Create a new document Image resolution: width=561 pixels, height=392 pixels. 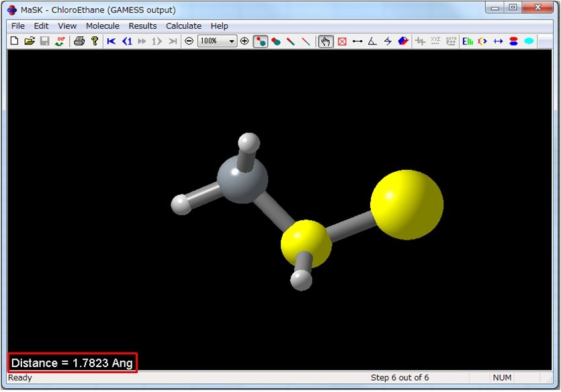[x=13, y=41]
